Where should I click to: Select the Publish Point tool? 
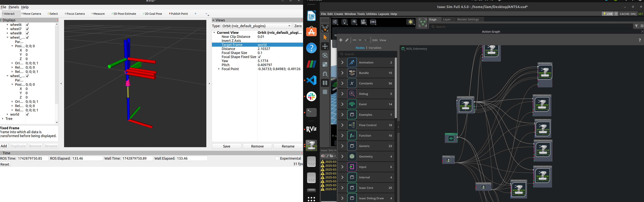(179, 14)
